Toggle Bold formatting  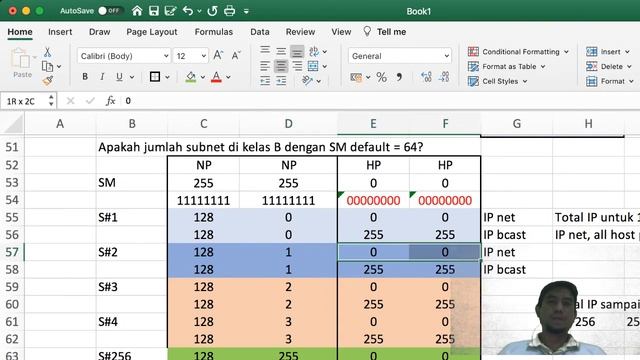(x=85, y=77)
